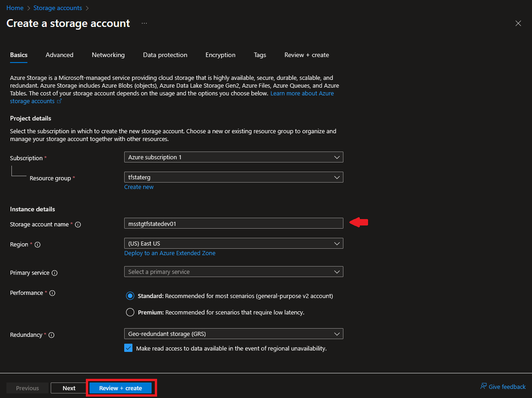
Task: Go to Home in the breadcrumb
Action: click(x=15, y=8)
